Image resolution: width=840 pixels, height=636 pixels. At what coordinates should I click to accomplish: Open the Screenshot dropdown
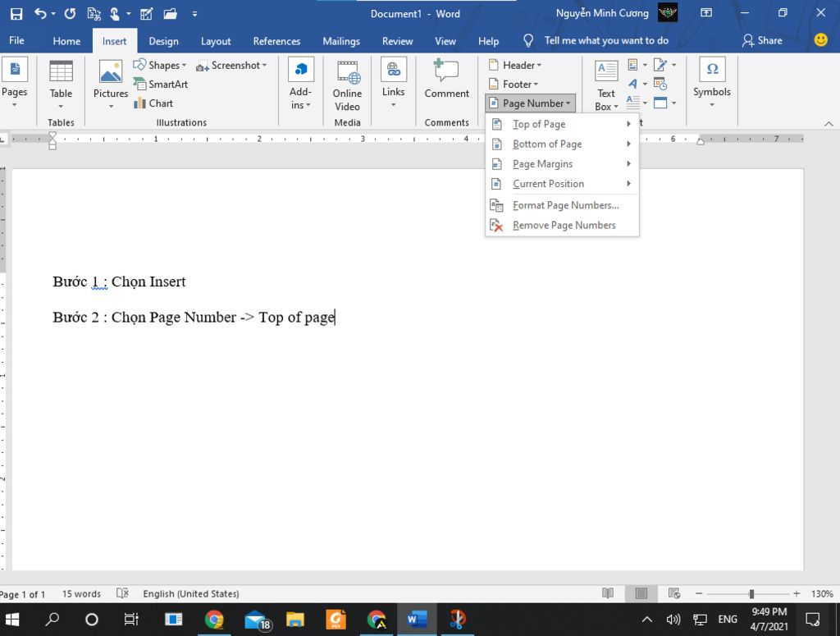[231, 66]
